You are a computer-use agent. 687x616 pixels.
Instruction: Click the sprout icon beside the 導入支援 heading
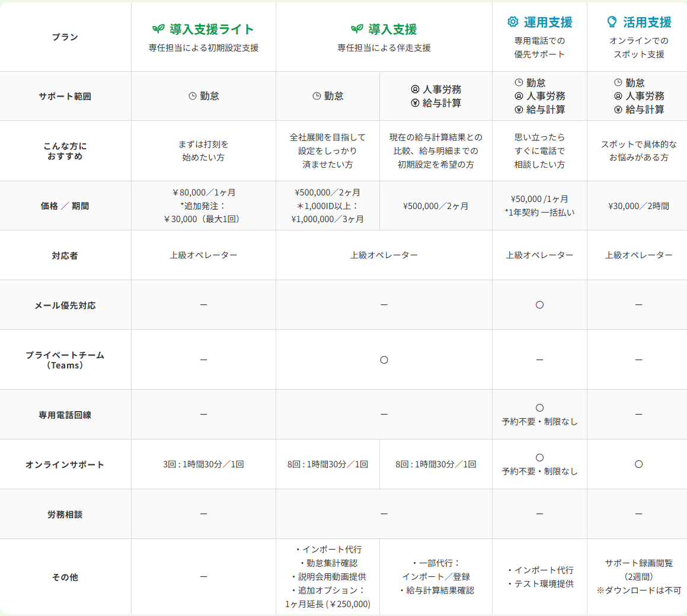pyautogui.click(x=357, y=29)
